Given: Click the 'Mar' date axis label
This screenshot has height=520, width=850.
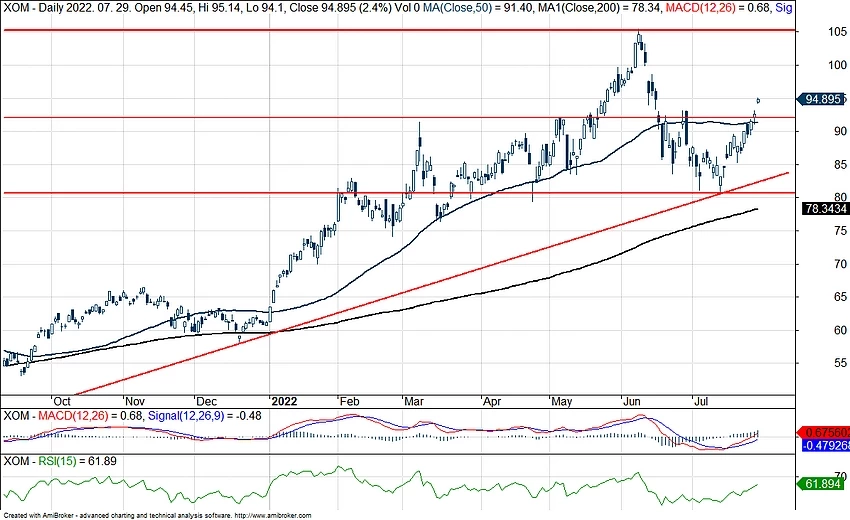Looking at the screenshot, I should coord(414,402).
